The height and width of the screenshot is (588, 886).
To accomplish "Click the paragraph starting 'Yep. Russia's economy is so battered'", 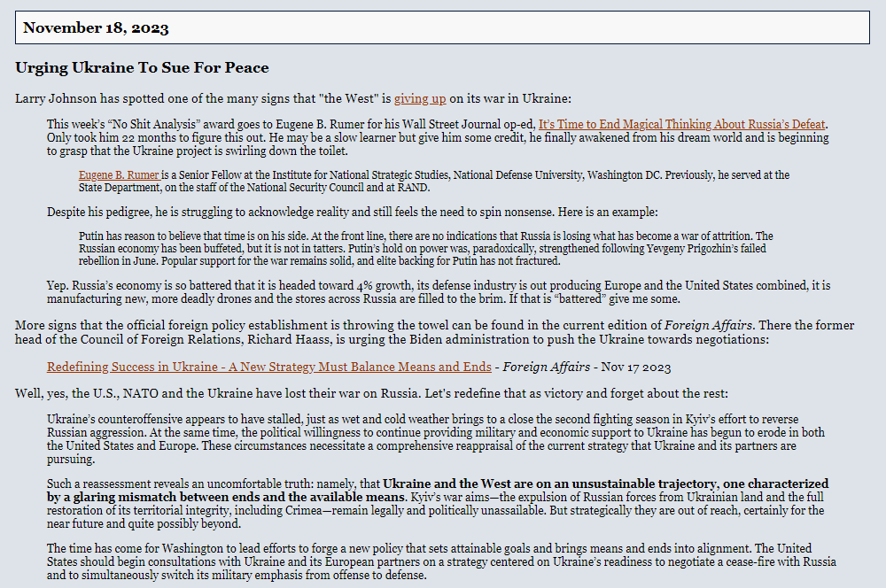I will 439,292.
